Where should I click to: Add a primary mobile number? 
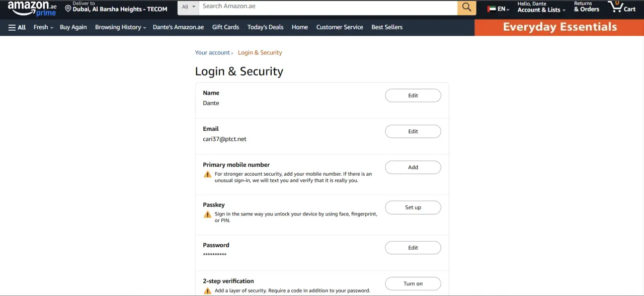pyautogui.click(x=413, y=167)
